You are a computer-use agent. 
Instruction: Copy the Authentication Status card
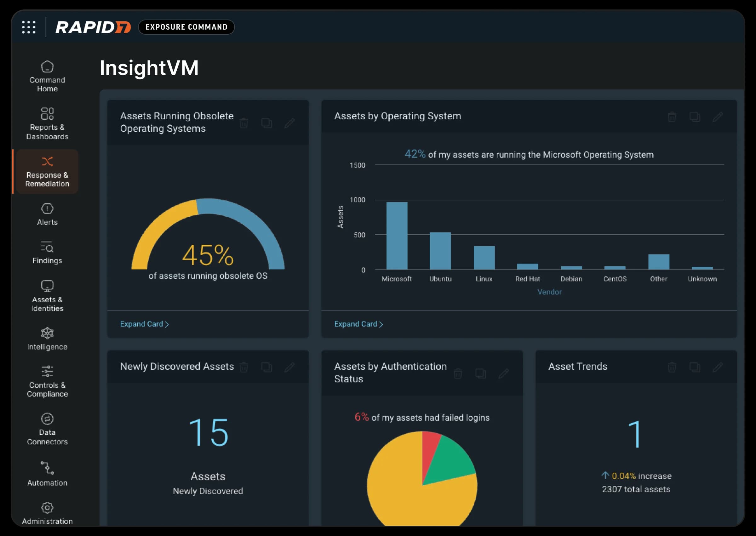click(480, 373)
